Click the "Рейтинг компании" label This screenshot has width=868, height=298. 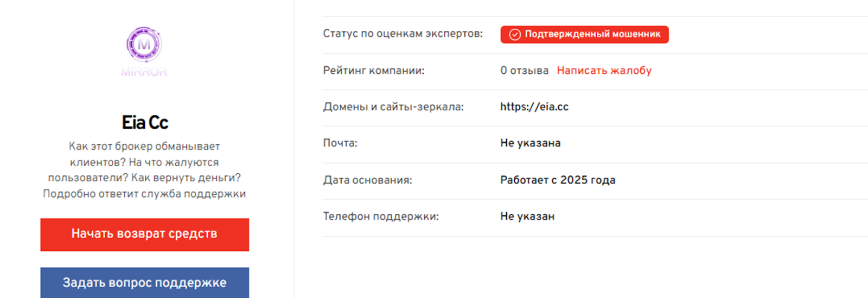pyautogui.click(x=373, y=71)
